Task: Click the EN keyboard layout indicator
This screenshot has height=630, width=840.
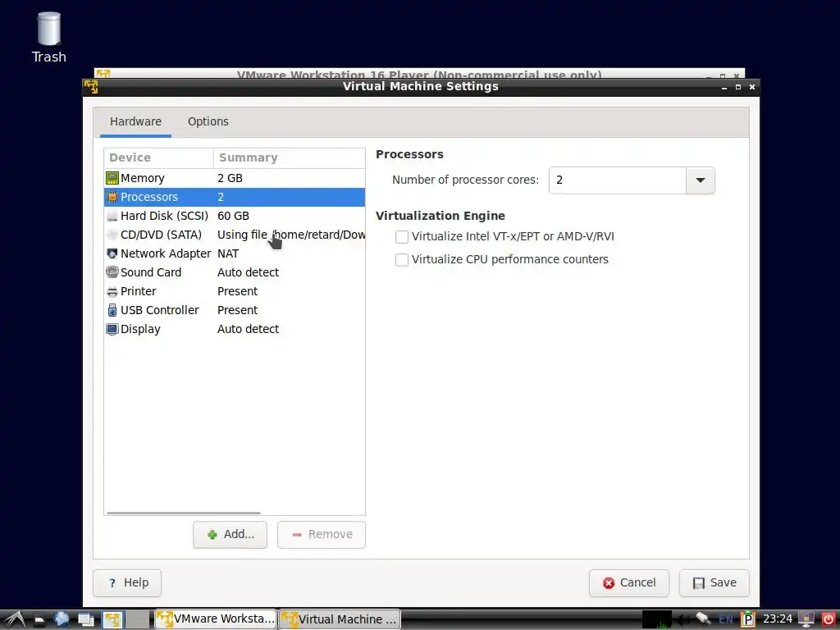Action: click(726, 620)
